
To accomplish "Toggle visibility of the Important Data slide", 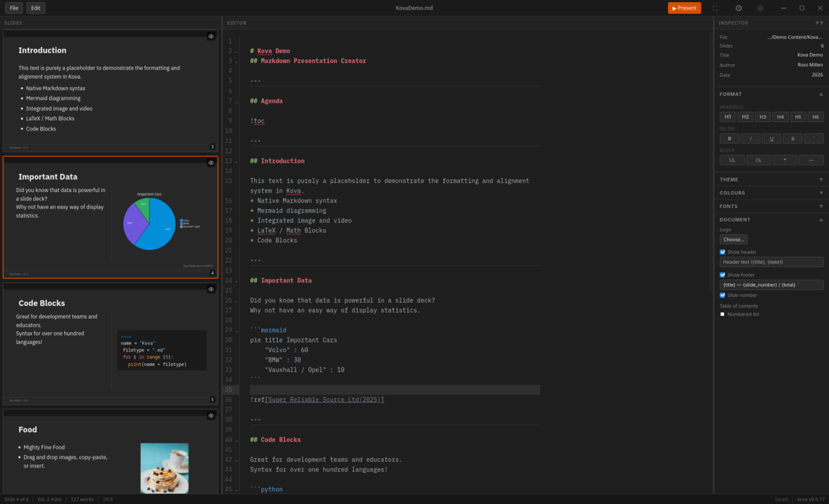I will click(211, 163).
